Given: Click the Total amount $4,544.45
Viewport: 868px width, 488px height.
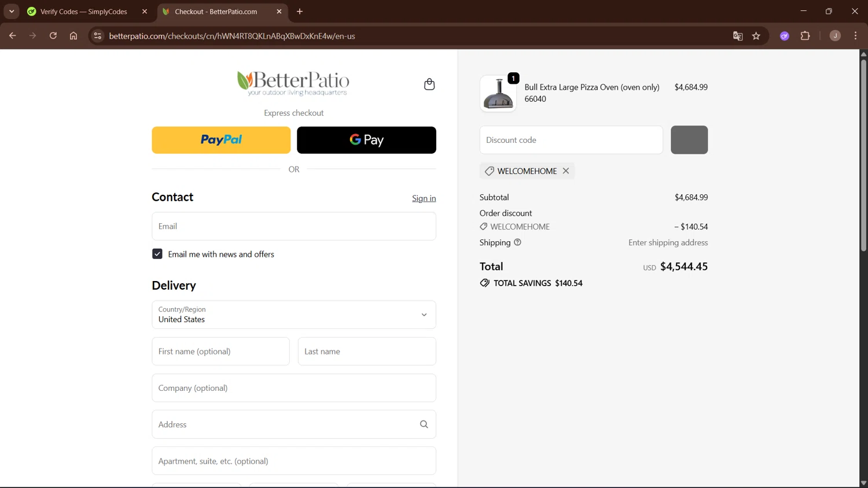Looking at the screenshot, I should pyautogui.click(x=684, y=267).
